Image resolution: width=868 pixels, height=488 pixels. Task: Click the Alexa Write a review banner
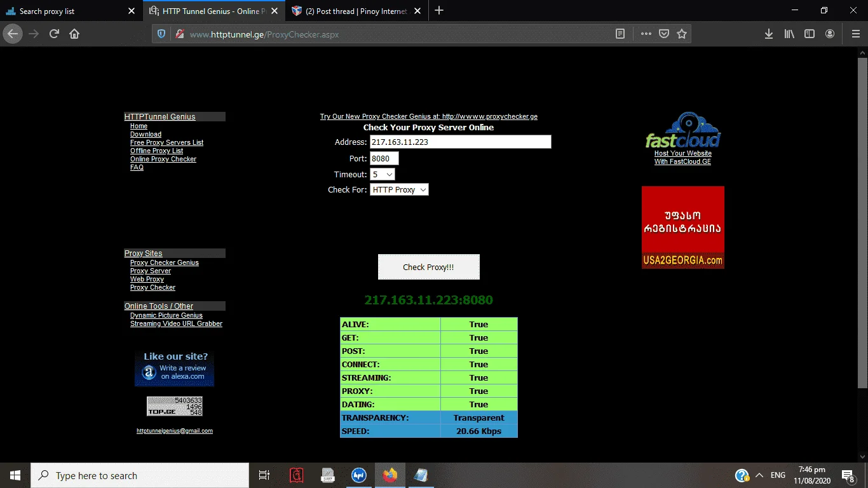pyautogui.click(x=174, y=369)
